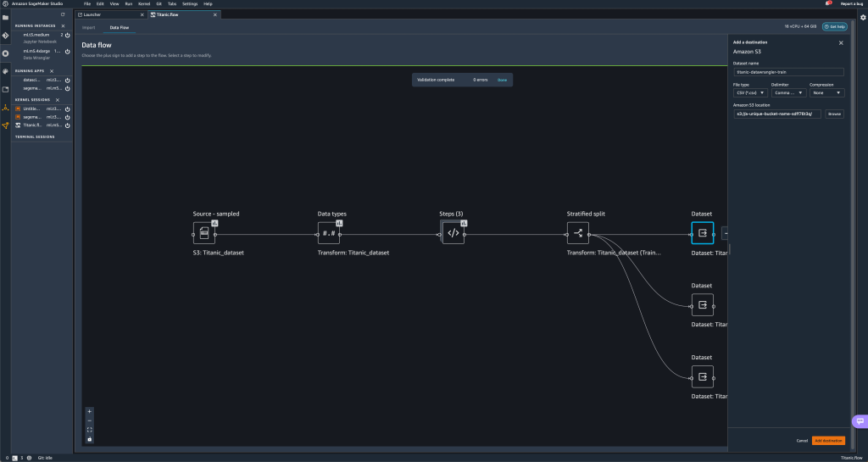This screenshot has height=462, width=868.
Task: Zoom out on the flow canvas
Action: tap(90, 420)
